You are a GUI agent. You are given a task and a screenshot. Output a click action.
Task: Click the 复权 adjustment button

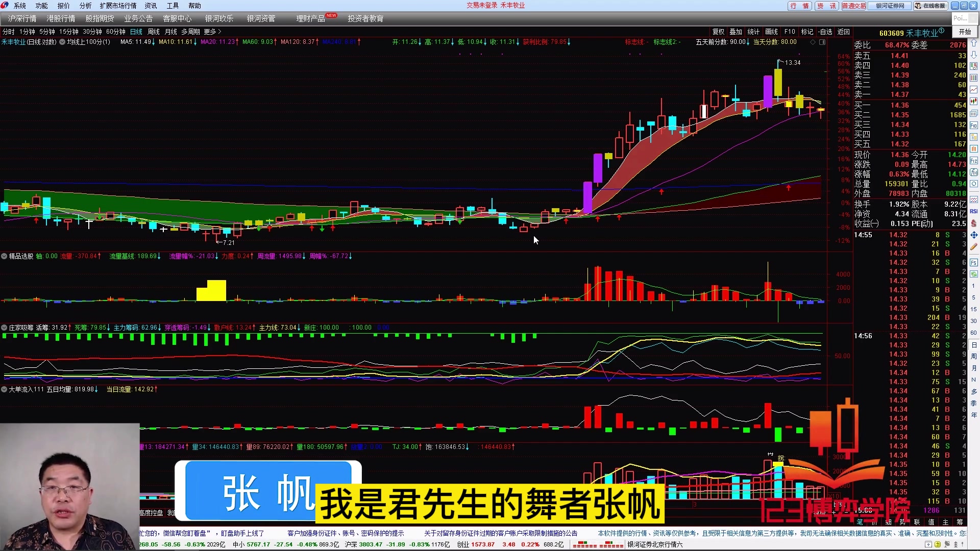coord(718,32)
